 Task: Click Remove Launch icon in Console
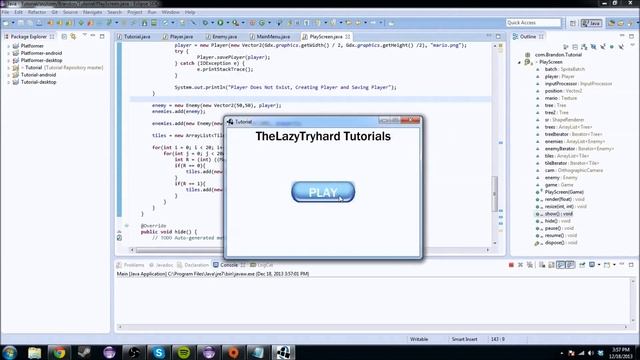[x=520, y=265]
